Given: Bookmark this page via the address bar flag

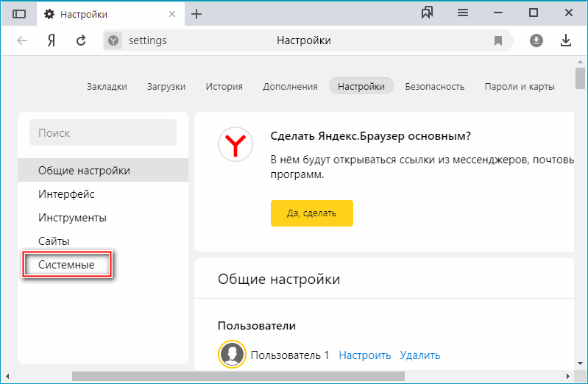Looking at the screenshot, I should point(498,40).
